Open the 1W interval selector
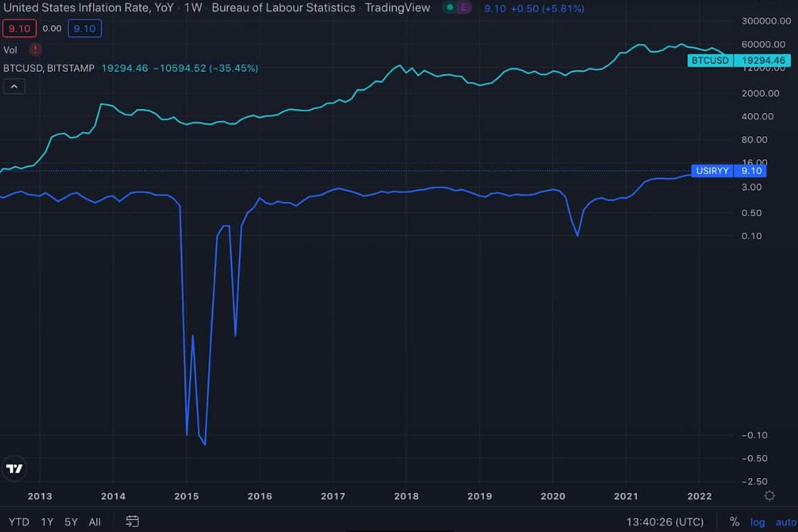 [193, 8]
